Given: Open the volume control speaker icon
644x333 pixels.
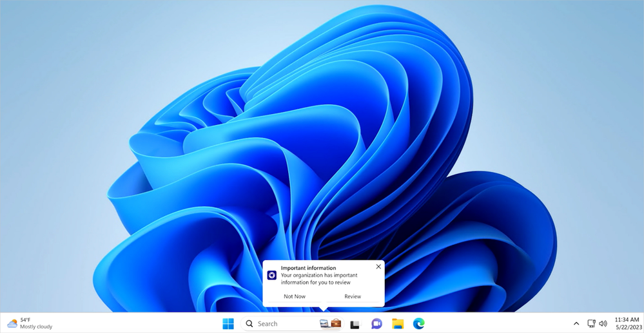Looking at the screenshot, I should (603, 323).
